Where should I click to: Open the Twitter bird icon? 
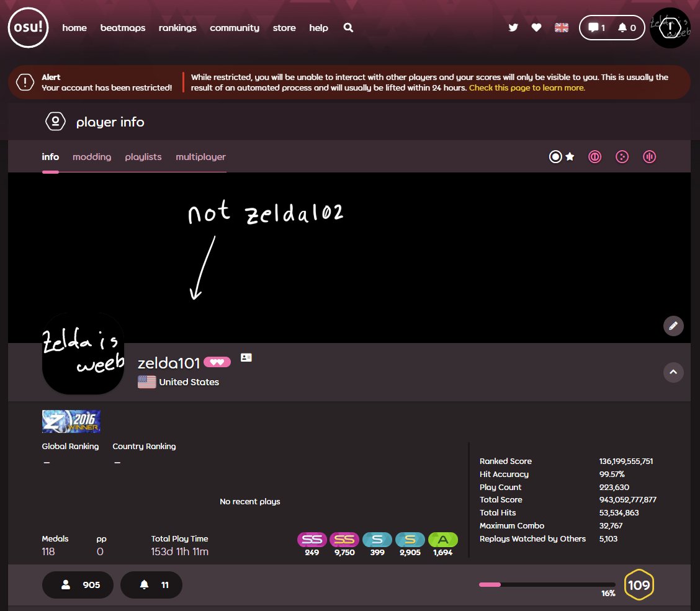(x=513, y=28)
